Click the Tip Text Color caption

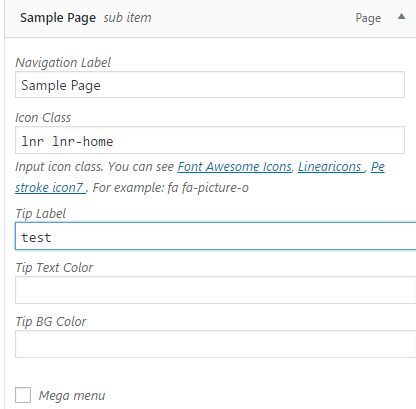pyautogui.click(x=54, y=268)
